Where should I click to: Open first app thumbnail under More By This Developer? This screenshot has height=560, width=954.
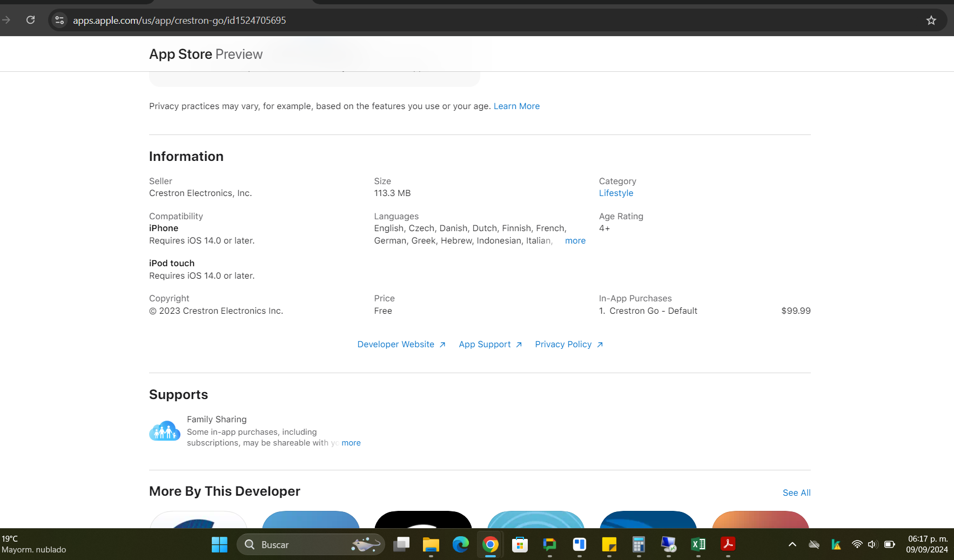coord(198,519)
